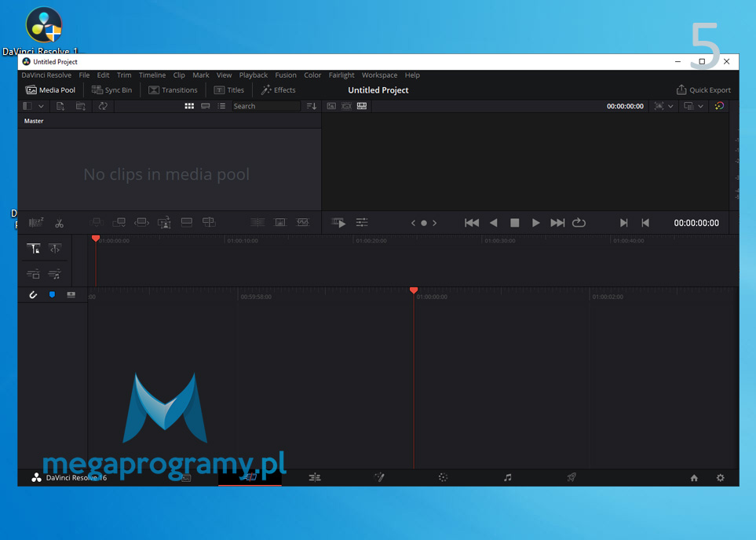
Task: Switch to the Edit page tab
Action: point(314,477)
